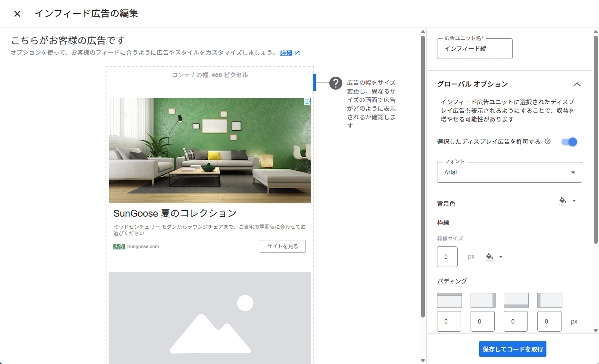599x364 pixels.
Task: Click the 広告ユニット名 text field
Action: [474, 49]
